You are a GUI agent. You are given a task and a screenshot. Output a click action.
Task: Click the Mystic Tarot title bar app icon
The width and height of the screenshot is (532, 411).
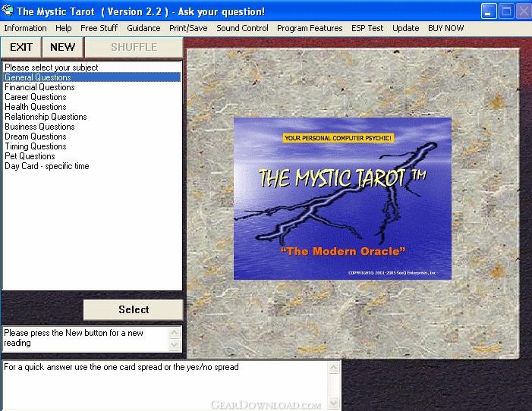[8, 11]
